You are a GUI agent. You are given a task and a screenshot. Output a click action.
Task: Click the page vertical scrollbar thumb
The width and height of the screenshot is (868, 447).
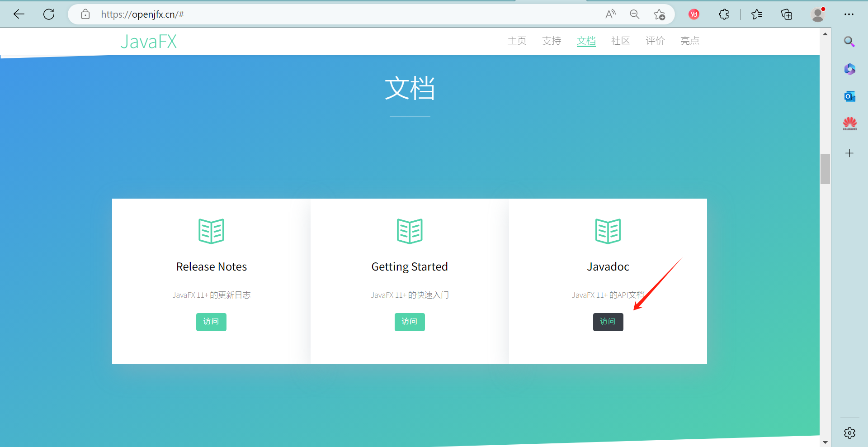point(826,169)
